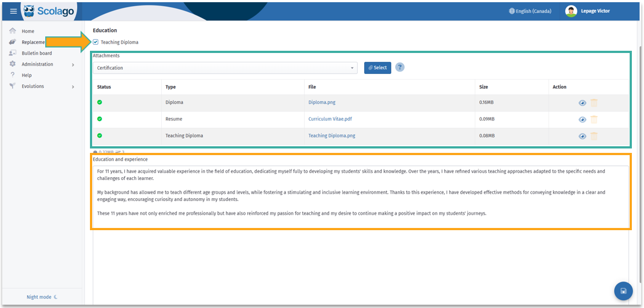This screenshot has width=644, height=308.
Task: Expand the Evolutions submenu chevron
Action: (73, 87)
